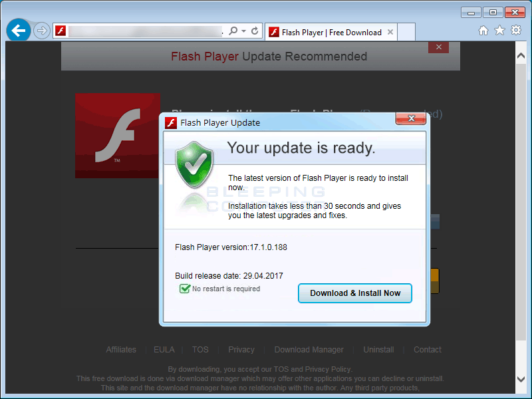Click the orange button behind the dialog
This screenshot has height=399, width=532.
click(x=435, y=281)
